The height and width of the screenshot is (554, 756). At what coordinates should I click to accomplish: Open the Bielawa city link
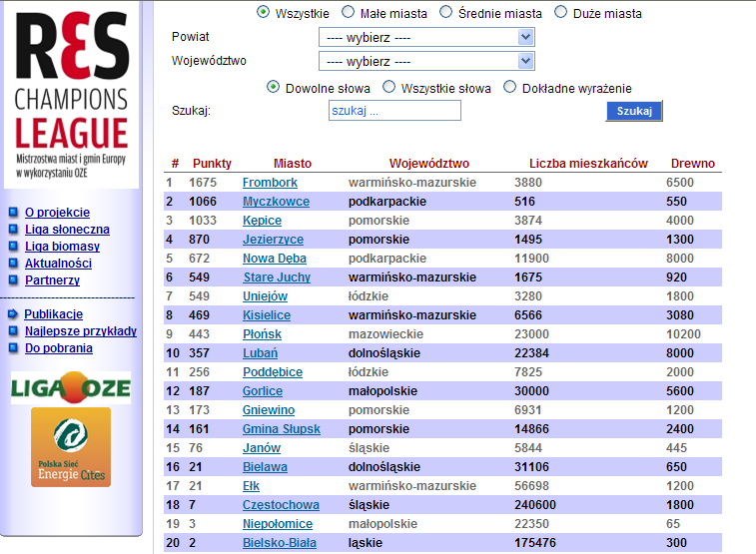pyautogui.click(x=265, y=467)
